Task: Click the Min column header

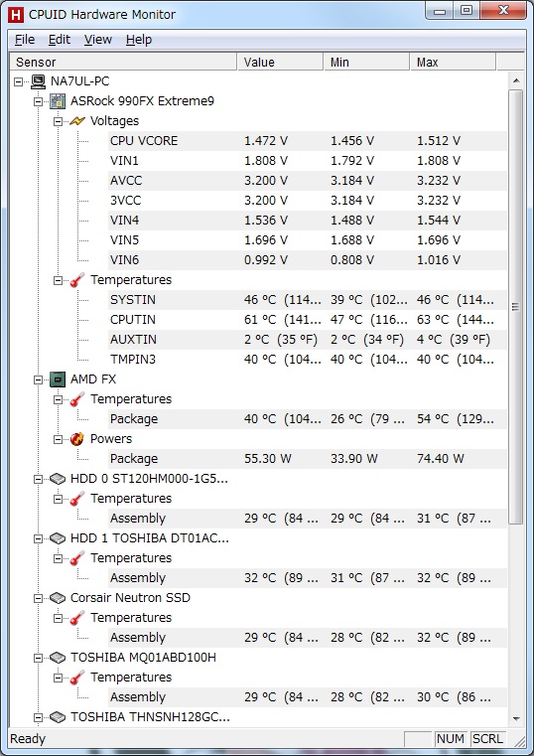Action: 366,63
